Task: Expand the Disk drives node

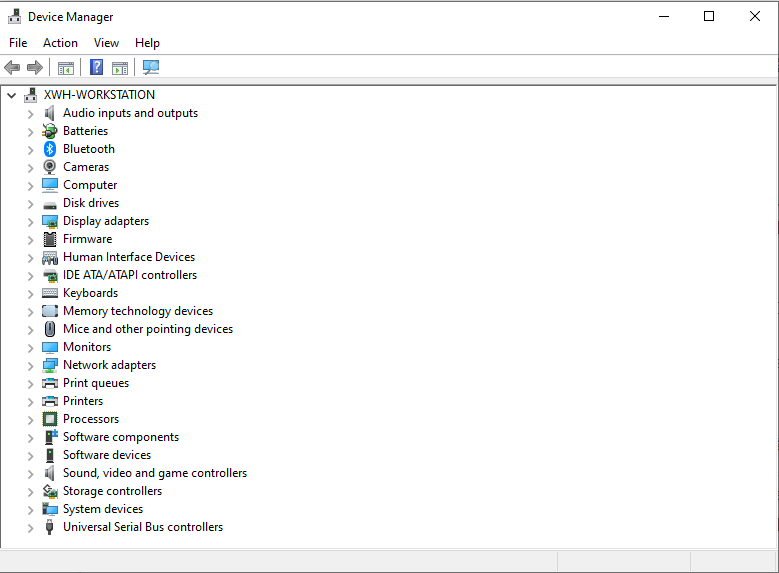Action: click(x=30, y=204)
